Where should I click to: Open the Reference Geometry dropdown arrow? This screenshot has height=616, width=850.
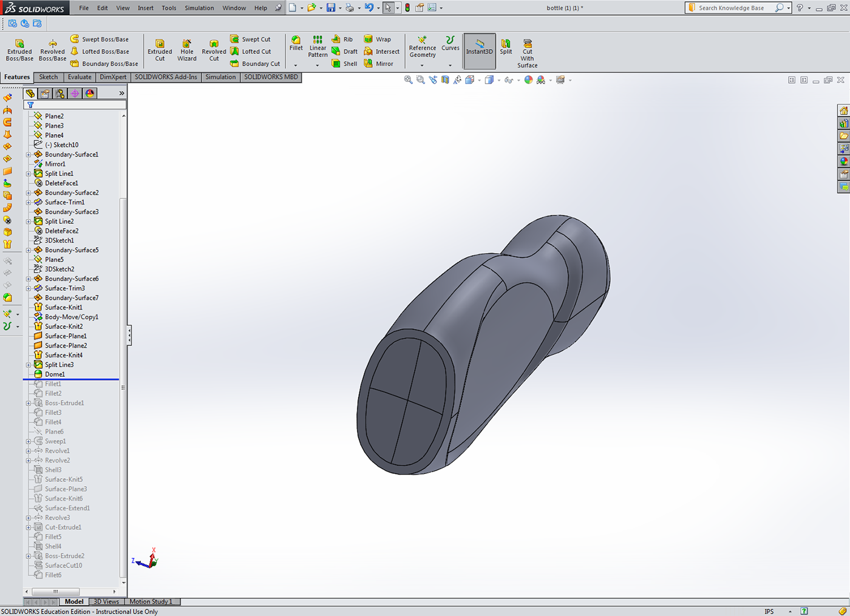click(x=422, y=66)
